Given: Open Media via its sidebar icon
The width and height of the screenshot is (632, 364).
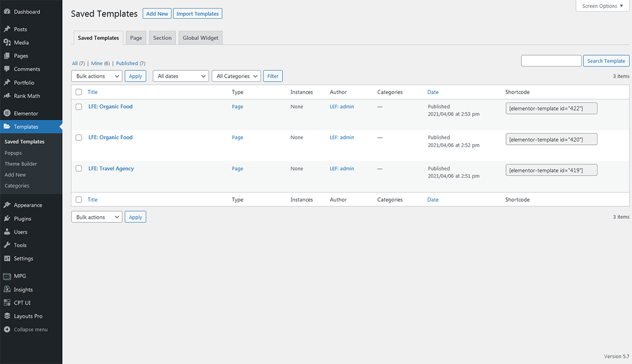Looking at the screenshot, I should coord(7,42).
